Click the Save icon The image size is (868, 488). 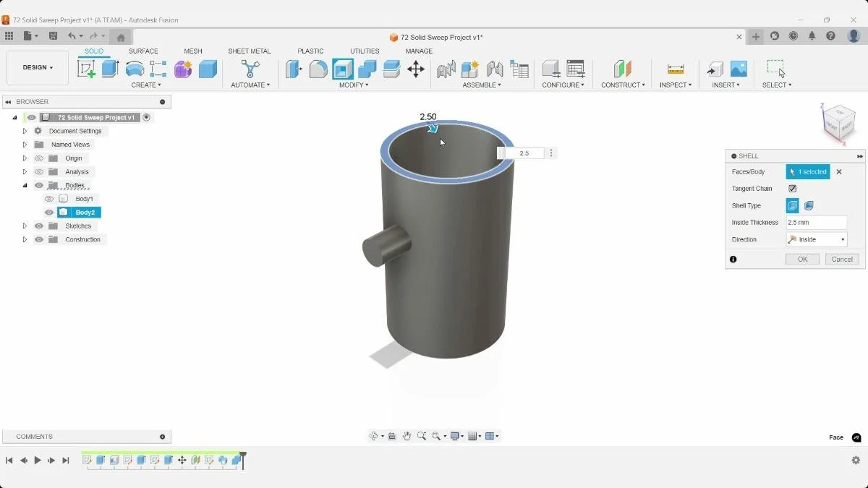[x=53, y=36]
